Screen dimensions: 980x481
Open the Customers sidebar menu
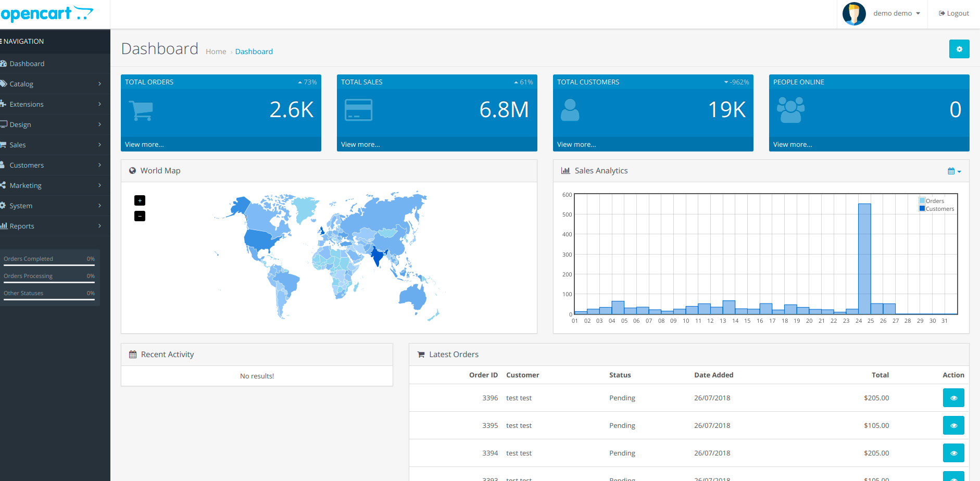pos(52,165)
